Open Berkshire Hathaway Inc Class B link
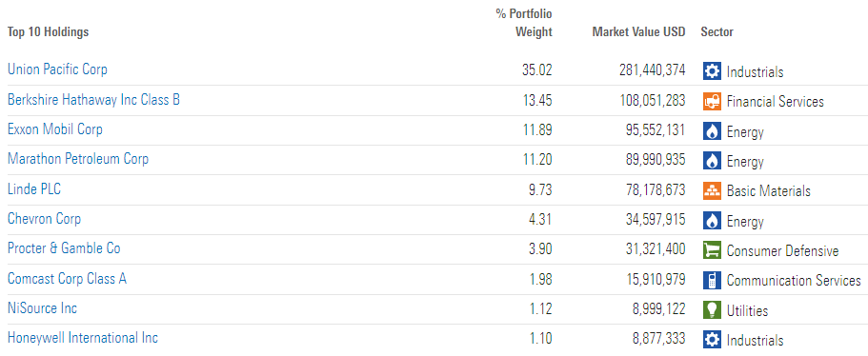 pos(93,100)
